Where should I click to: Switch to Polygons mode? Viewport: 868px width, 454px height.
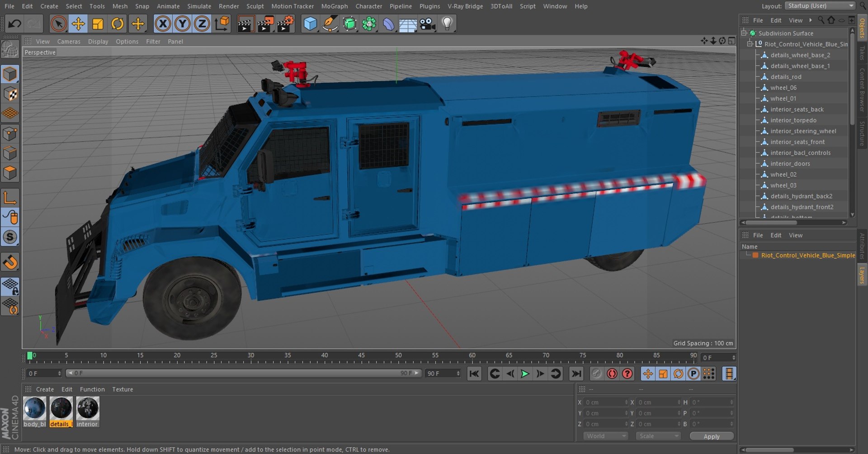(x=10, y=173)
